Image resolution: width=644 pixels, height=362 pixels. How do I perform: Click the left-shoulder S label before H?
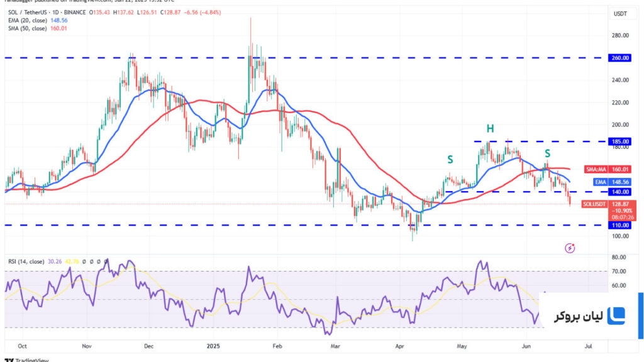(450, 160)
